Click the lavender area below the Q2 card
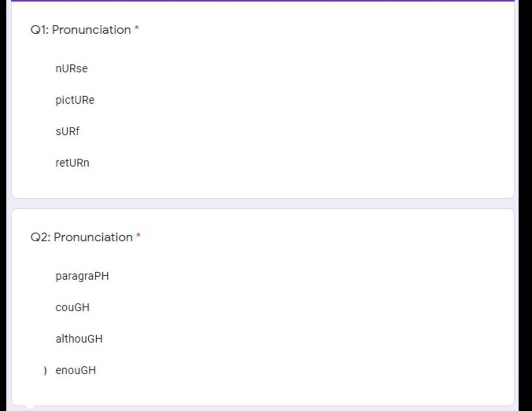This screenshot has height=411, width=532. coord(262,408)
